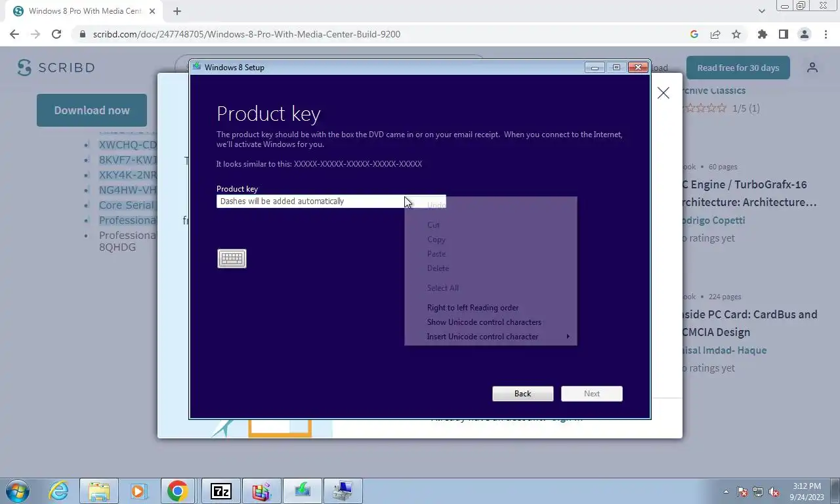Open the Action Center flag icon
The width and height of the screenshot is (840, 504).
(742, 492)
